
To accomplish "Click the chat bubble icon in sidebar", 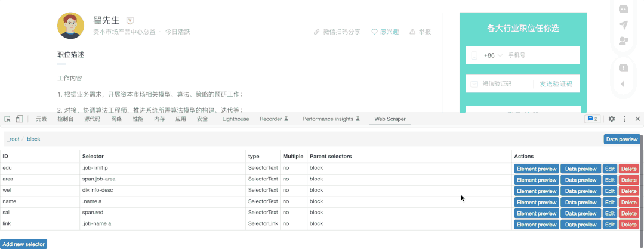I will click(x=623, y=9).
